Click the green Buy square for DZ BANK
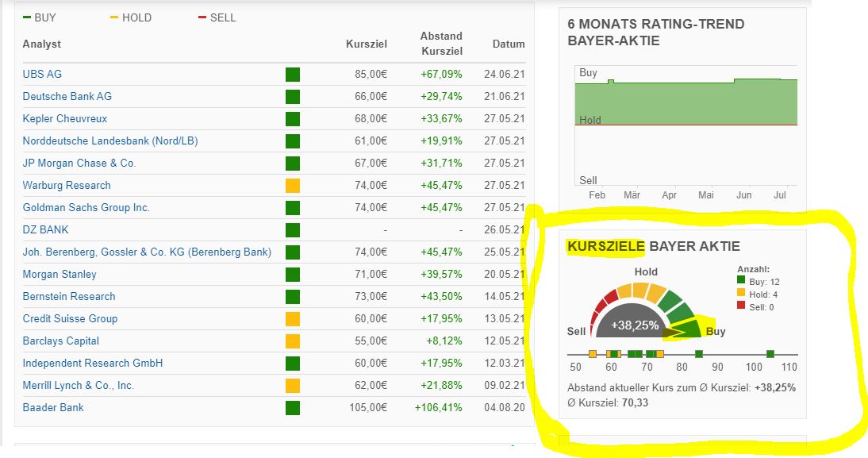The image size is (868, 458). 293,230
